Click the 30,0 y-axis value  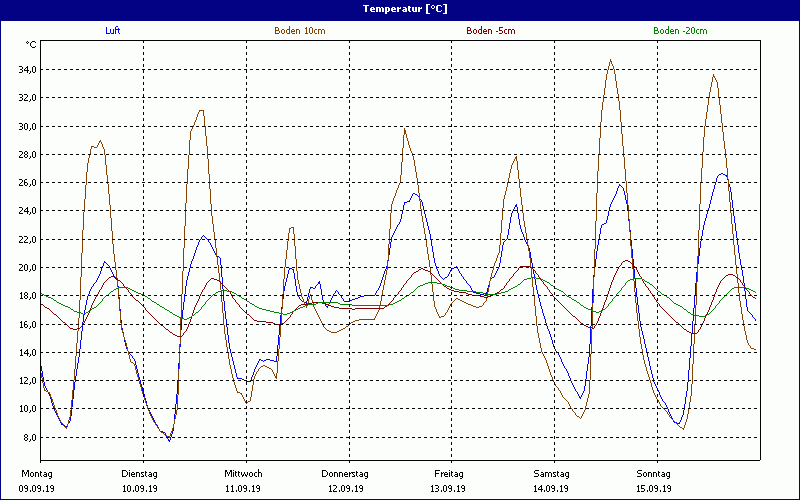pyautogui.click(x=25, y=127)
